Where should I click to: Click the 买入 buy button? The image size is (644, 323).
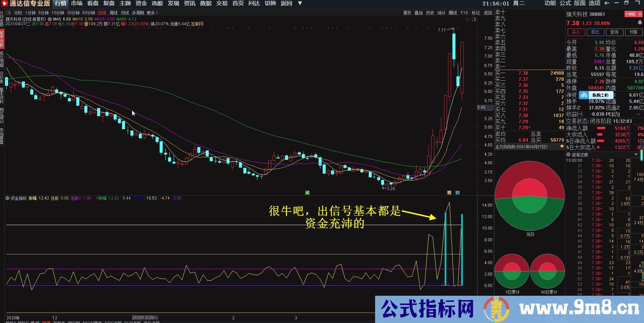coord(576,32)
